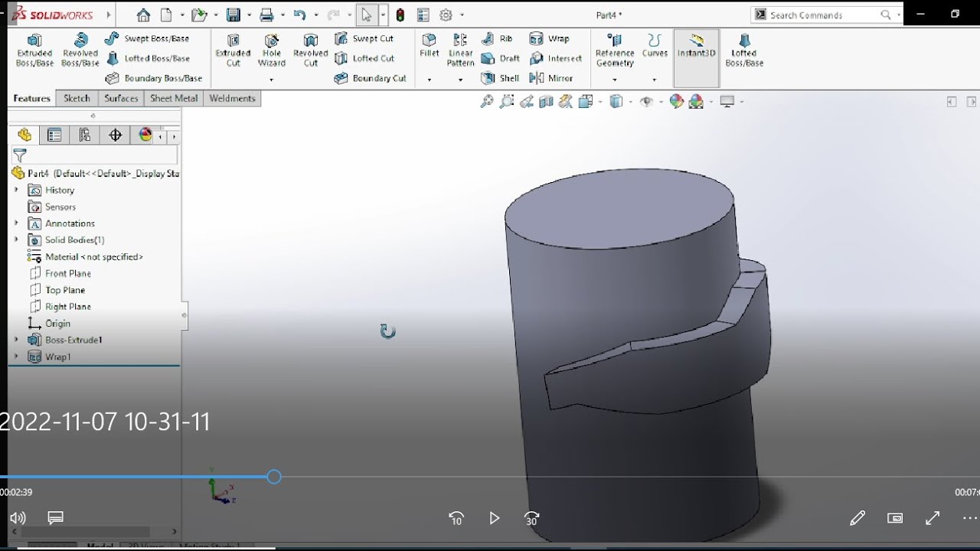Select the Extruded Boss/Base tool
Screen dimensions: 980x551
pyautogui.click(x=34, y=51)
